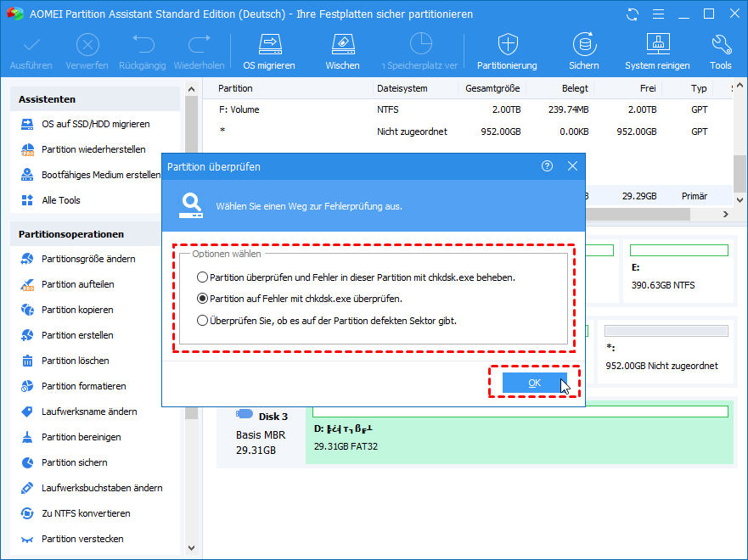Open the OS migrieren tool
Image resolution: width=748 pixels, height=560 pixels.
tap(269, 52)
